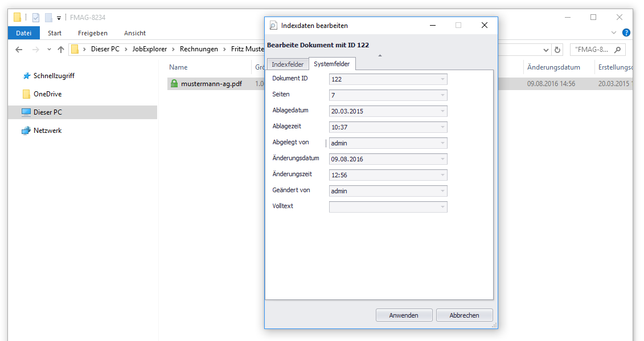Expand the Volltext dropdown
Screen dimensions: 644x341
[442, 207]
